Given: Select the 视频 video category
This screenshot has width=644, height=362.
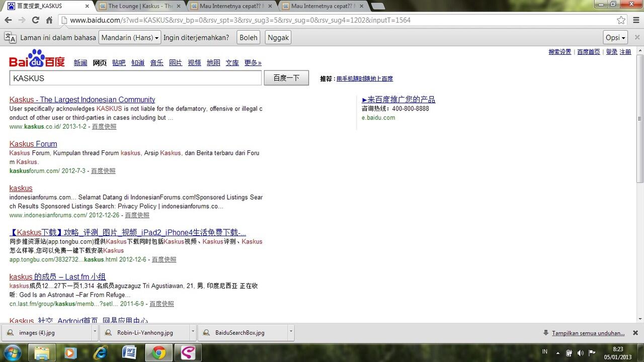Looking at the screenshot, I should click(195, 63).
